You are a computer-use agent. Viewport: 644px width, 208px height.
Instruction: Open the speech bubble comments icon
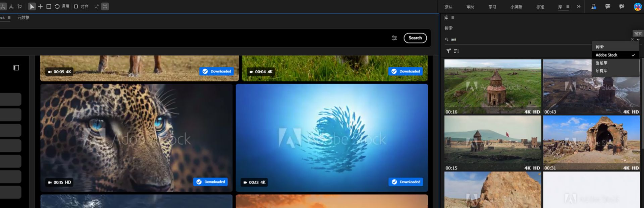608,6
